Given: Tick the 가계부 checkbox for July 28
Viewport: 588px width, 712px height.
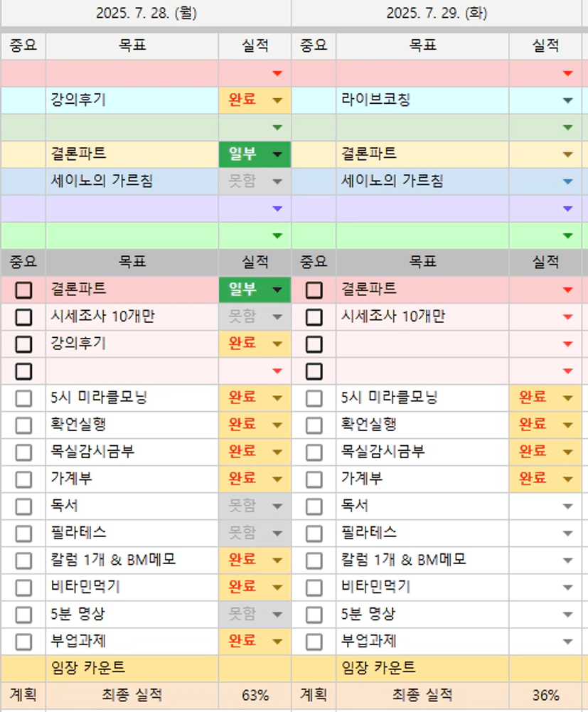Looking at the screenshot, I should click(23, 479).
